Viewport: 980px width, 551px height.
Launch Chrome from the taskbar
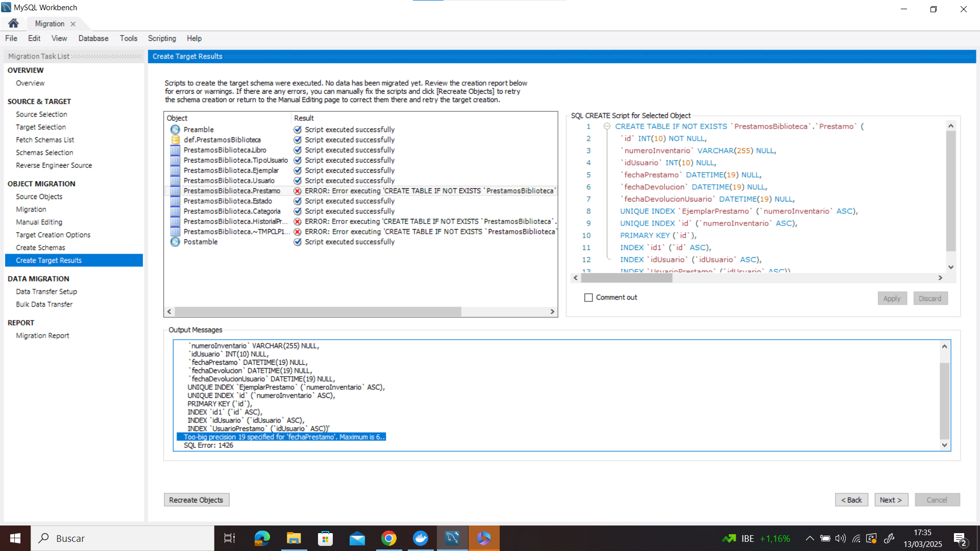pos(389,538)
